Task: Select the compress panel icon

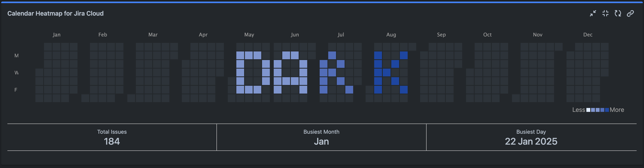Action: 605,13
